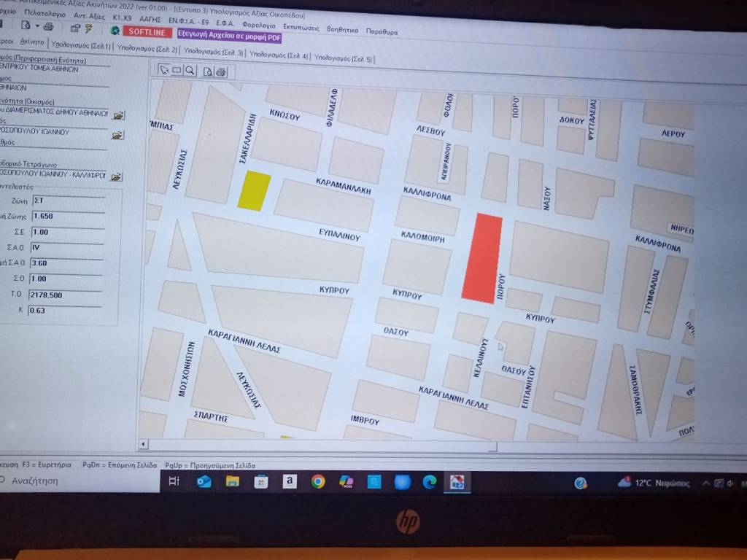Viewport: 747px width, 560px height.
Task: Click Εξαγωγή Αρχείου σε μορφή PDF button
Action: 229,34
